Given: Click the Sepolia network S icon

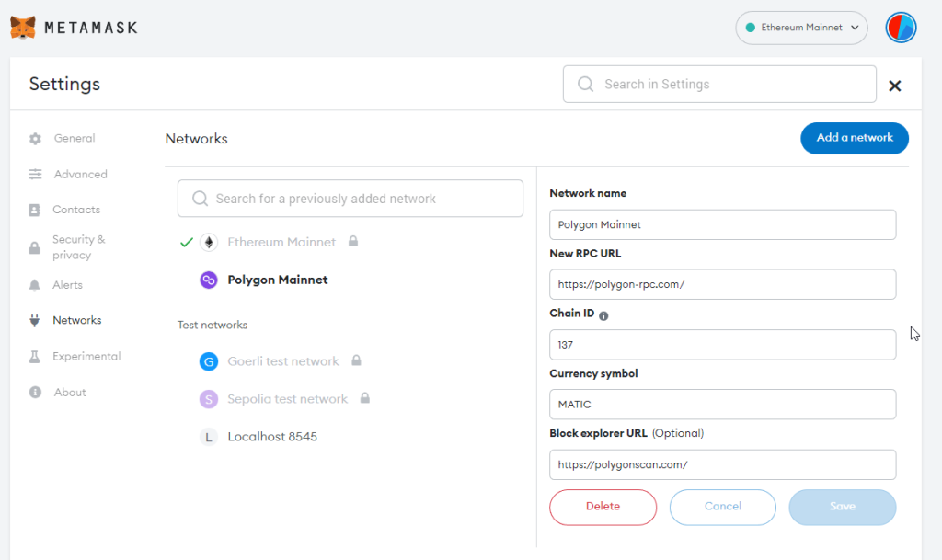Looking at the screenshot, I should coord(209,399).
